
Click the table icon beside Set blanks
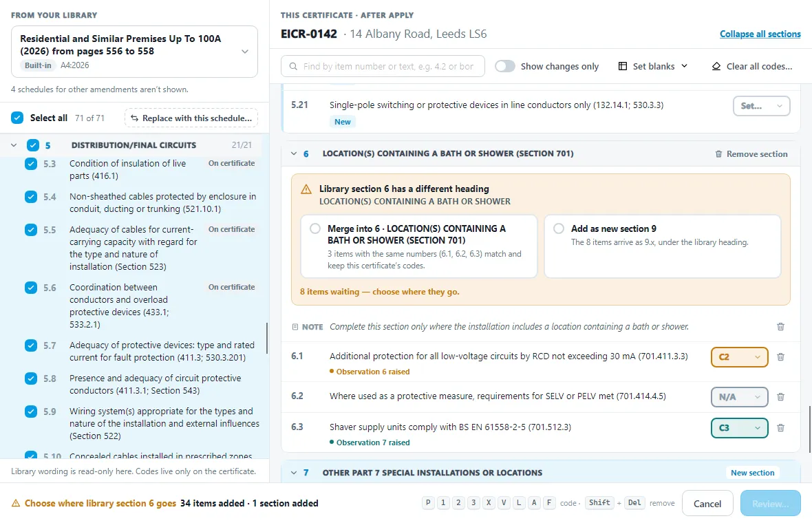(x=623, y=66)
